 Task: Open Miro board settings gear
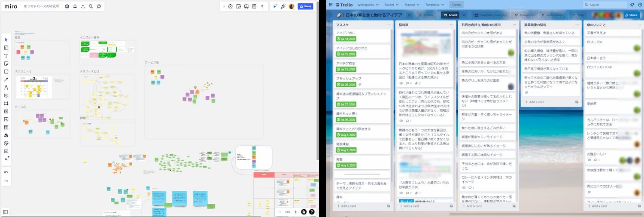pyautogui.click(x=67, y=6)
